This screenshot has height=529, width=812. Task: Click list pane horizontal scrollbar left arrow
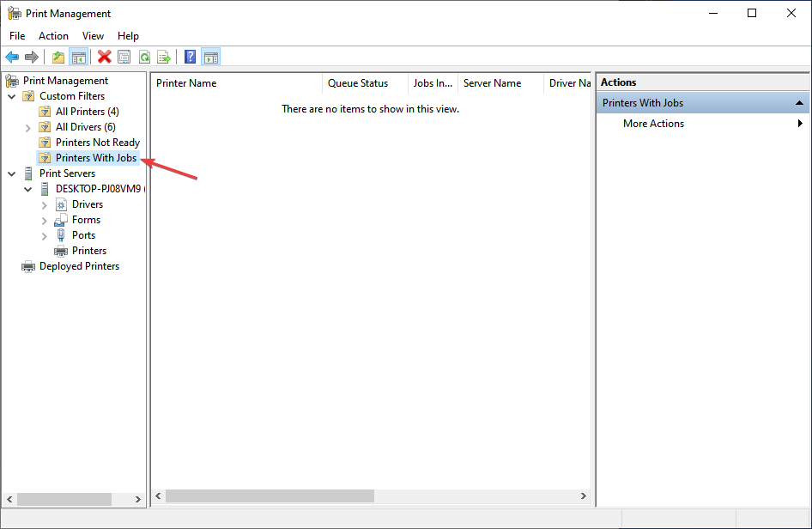159,496
